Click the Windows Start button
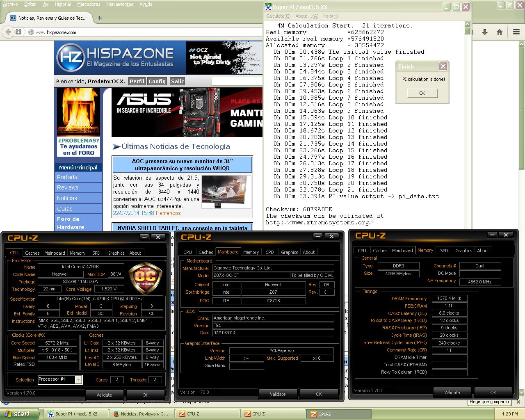Image resolution: width=525 pixels, height=420 pixels. click(17, 414)
